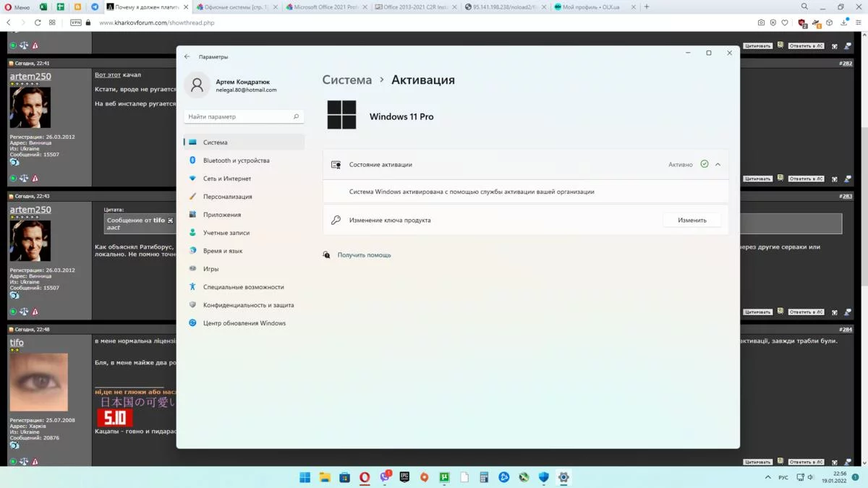Click the heart bookmark icon in address bar
This screenshot has height=488, width=868.
785,22
